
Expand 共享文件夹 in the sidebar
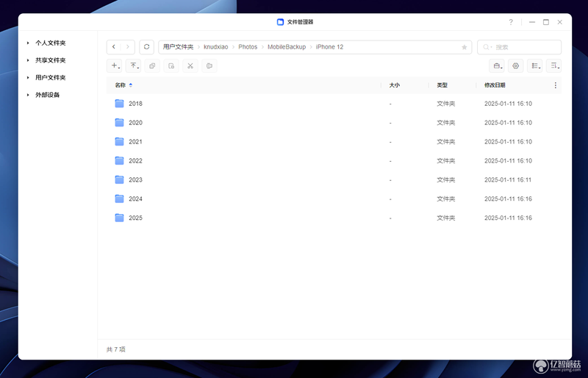[28, 60]
